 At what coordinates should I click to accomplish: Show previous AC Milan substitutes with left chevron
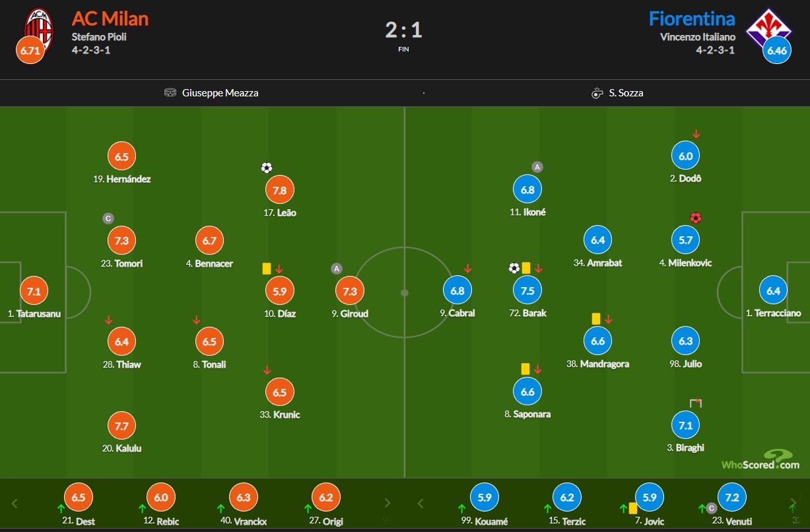click(x=15, y=504)
